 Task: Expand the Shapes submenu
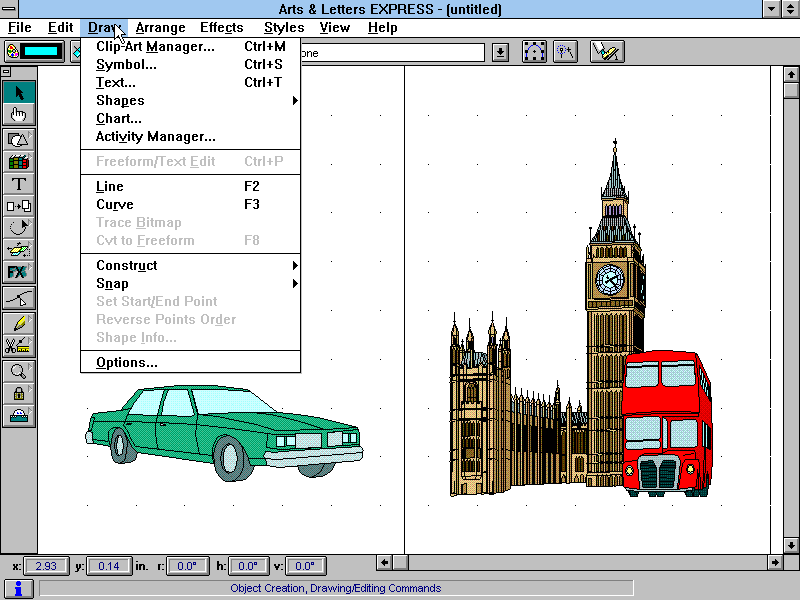click(x=190, y=101)
